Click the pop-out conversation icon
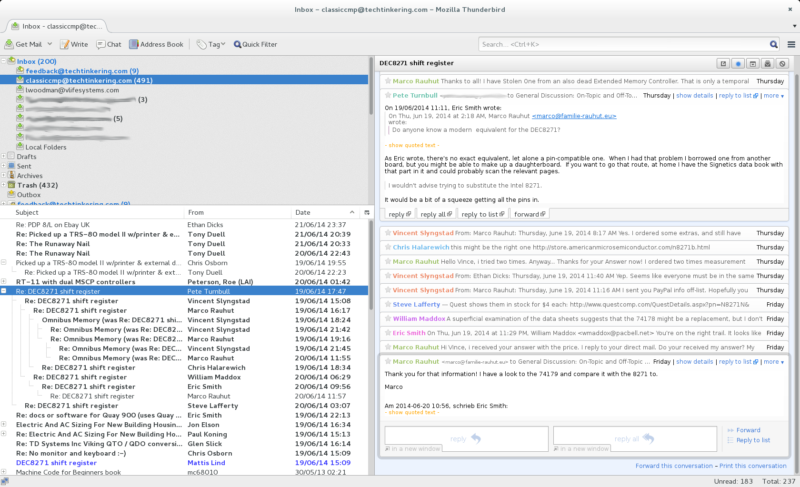The height and width of the screenshot is (487, 800). coord(723,63)
